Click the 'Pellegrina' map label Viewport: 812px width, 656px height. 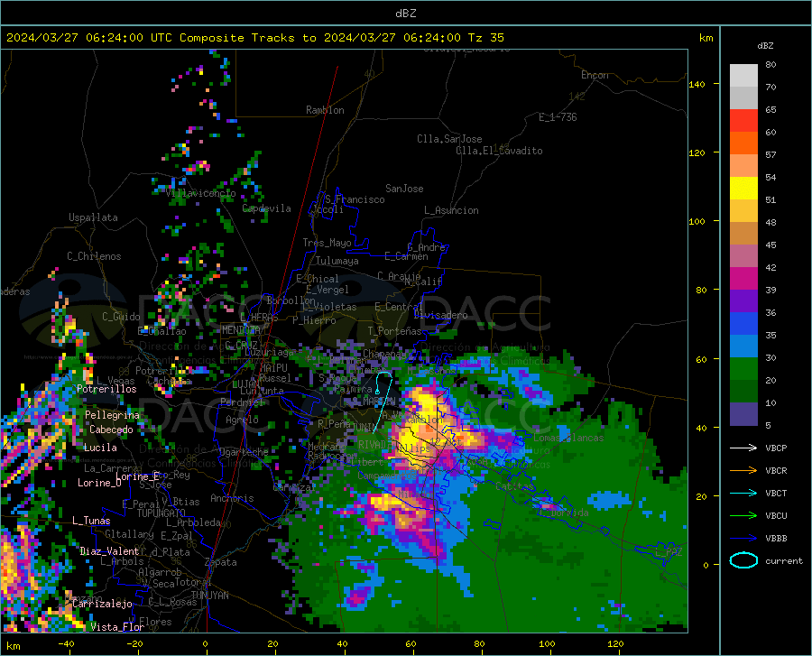click(113, 415)
